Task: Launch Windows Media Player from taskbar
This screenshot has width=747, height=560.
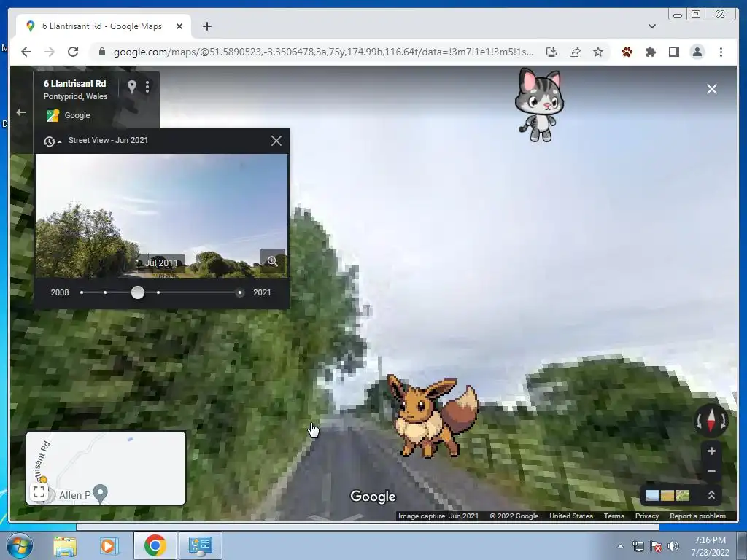Action: 109,545
